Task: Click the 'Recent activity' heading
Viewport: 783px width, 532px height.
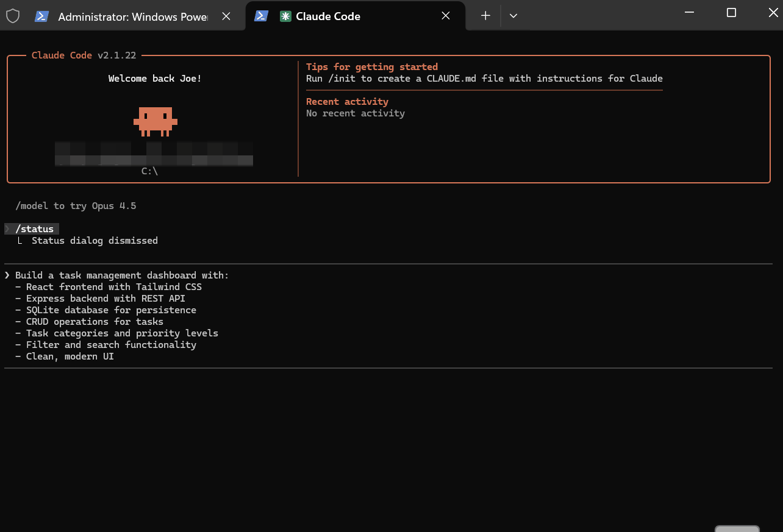Action: point(347,102)
